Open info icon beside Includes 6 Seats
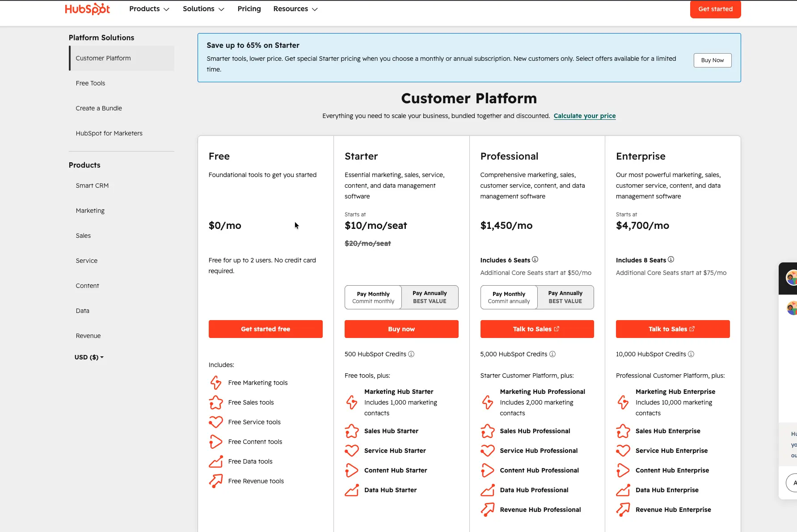This screenshot has width=797, height=532. coord(535,259)
